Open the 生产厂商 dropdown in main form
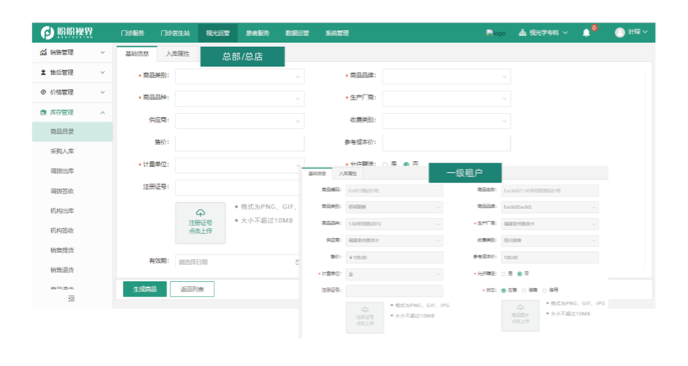 446,98
